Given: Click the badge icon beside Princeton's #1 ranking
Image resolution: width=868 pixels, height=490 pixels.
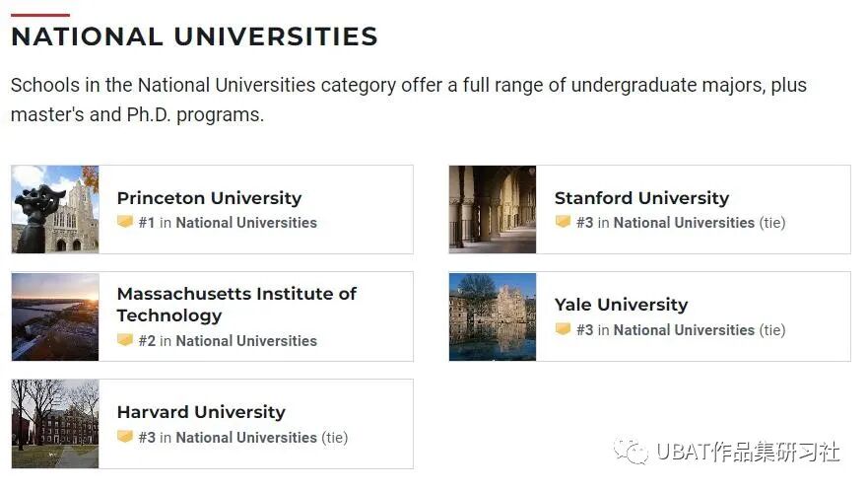Looking at the screenshot, I should tap(125, 222).
